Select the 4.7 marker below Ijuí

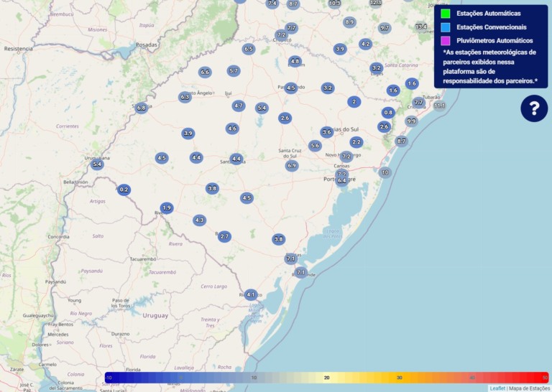coord(239,106)
